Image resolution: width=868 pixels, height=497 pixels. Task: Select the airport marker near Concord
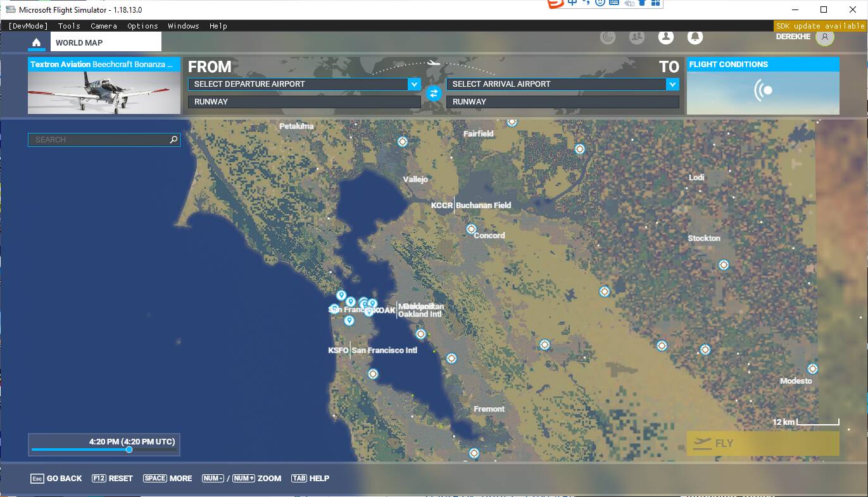click(471, 229)
